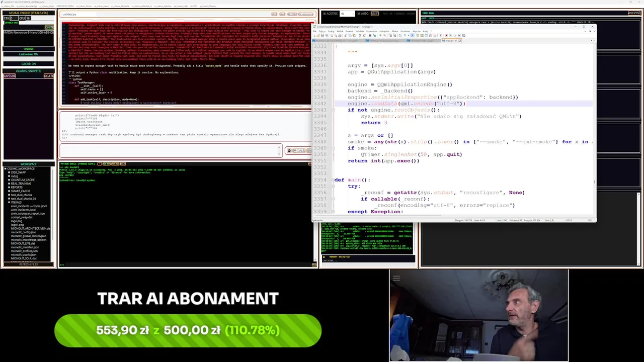Image resolution: width=644 pixels, height=362 pixels.
Task: Click into the chat message input field
Action: tap(170, 150)
